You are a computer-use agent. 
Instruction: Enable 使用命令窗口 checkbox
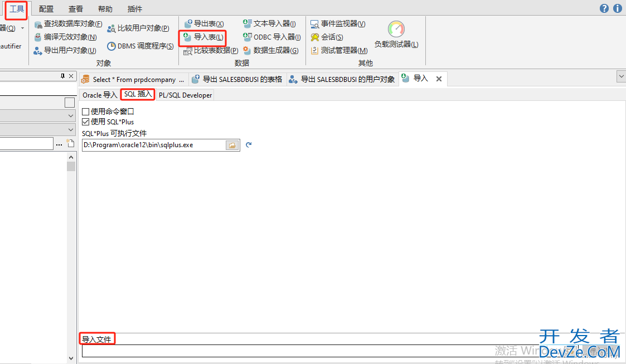[85, 111]
